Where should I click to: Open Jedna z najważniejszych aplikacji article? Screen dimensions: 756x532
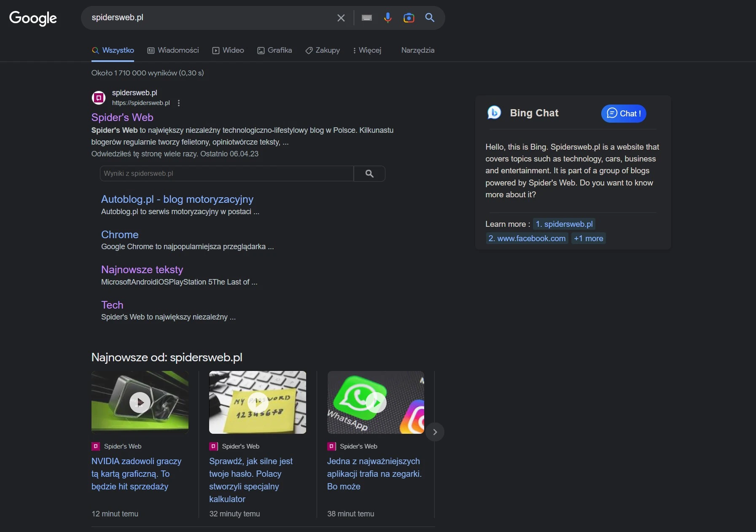[374, 474]
